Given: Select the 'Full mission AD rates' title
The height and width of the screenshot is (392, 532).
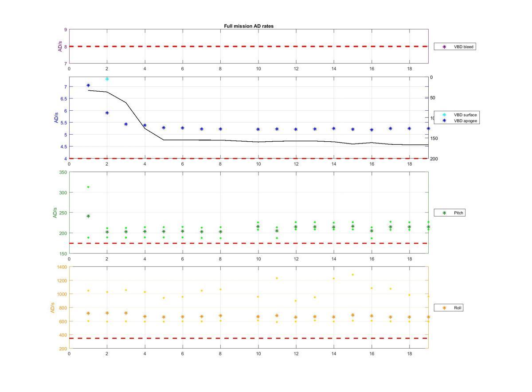Looking at the screenshot, I should [249, 26].
